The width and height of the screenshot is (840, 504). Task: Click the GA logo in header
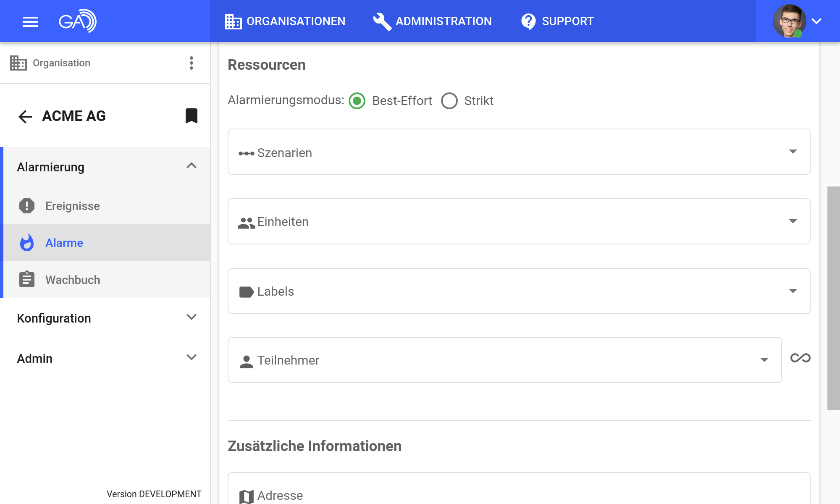[78, 21]
